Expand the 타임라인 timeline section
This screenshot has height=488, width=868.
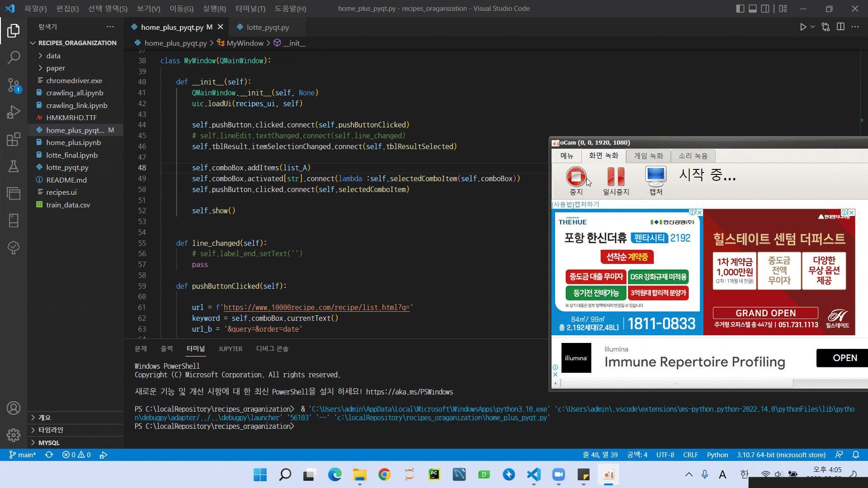click(x=75, y=430)
